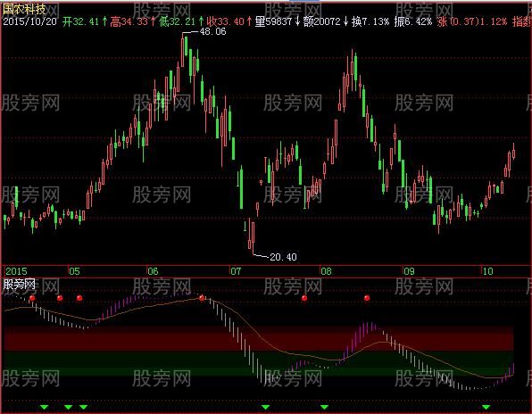Click the green triangle below the 07 marker
The image size is (532, 414).
click(265, 407)
